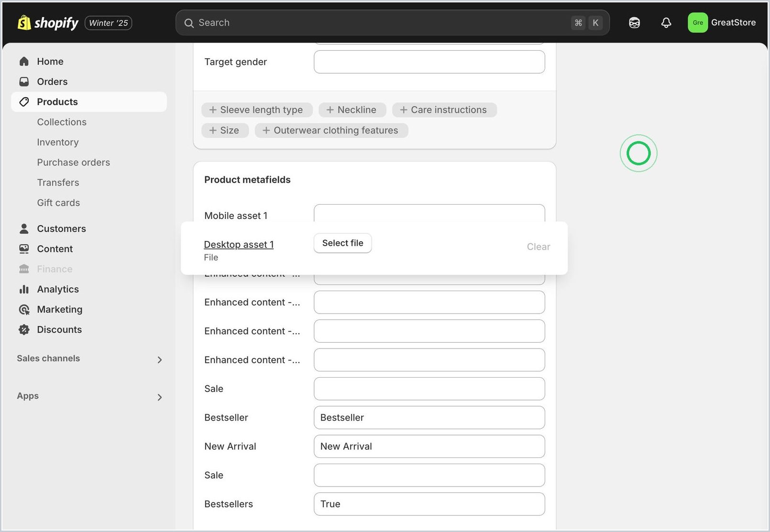Click Select file button
This screenshot has height=532, width=770.
pyautogui.click(x=342, y=243)
